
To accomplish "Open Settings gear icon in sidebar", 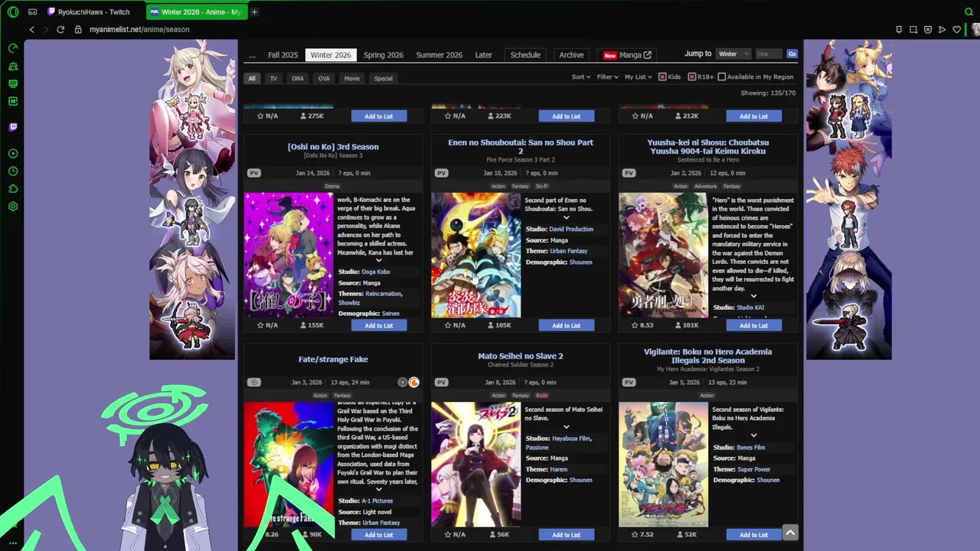I will click(13, 207).
